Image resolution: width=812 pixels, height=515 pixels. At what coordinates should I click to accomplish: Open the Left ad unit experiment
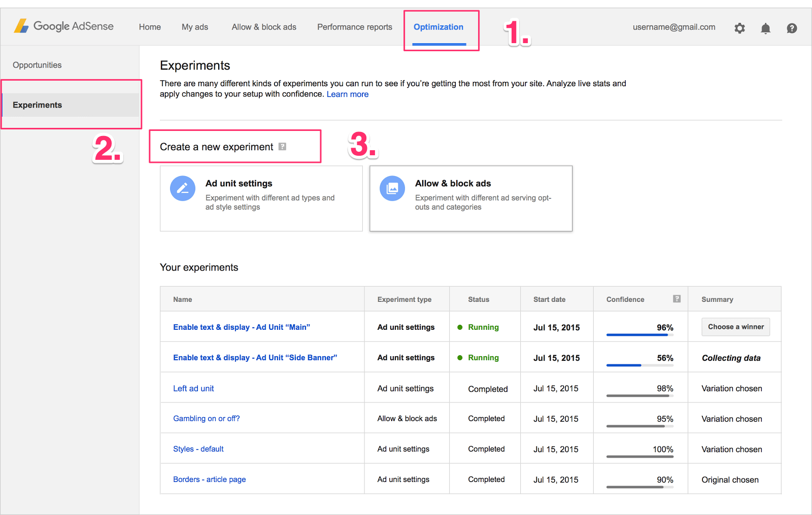193,388
